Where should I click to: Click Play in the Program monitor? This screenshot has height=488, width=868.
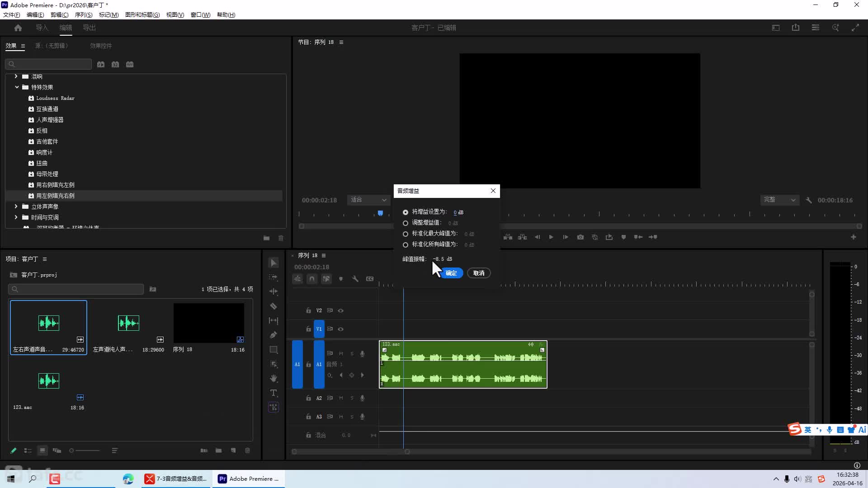[551, 237]
